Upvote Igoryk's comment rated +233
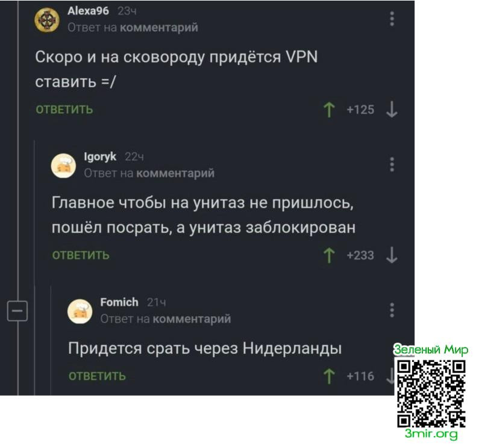 point(329,255)
